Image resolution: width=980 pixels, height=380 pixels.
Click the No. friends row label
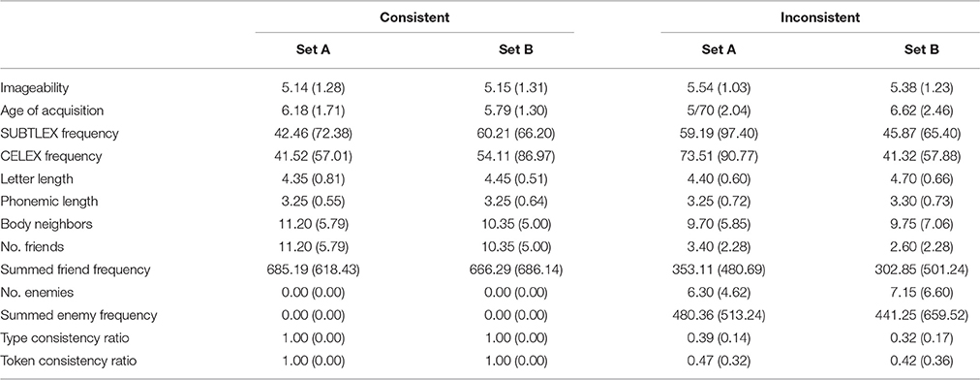tap(32, 247)
